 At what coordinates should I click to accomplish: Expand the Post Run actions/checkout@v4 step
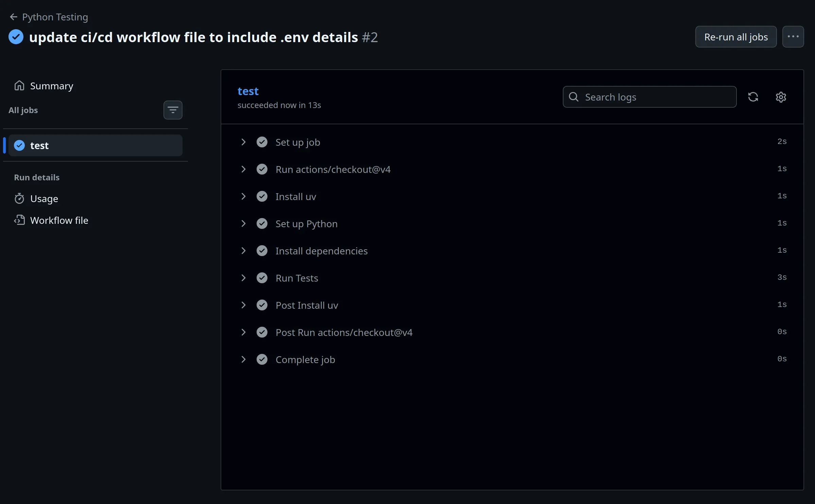click(243, 332)
